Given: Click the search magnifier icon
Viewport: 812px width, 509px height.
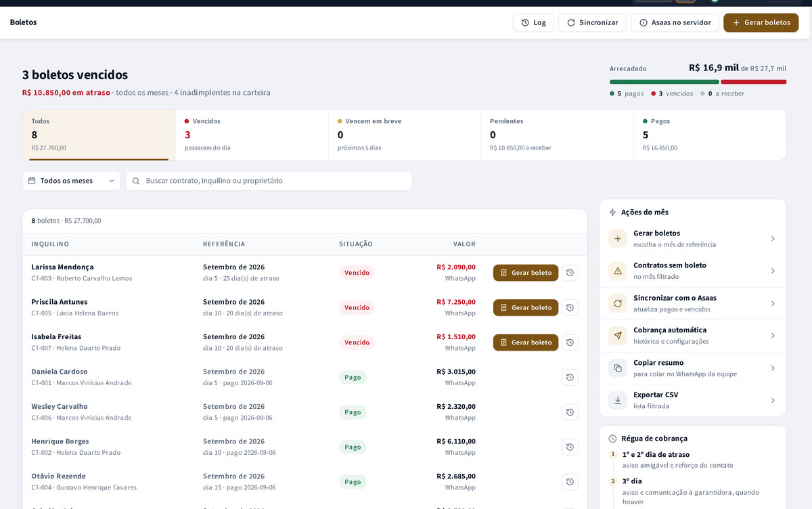Looking at the screenshot, I should pyautogui.click(x=136, y=181).
